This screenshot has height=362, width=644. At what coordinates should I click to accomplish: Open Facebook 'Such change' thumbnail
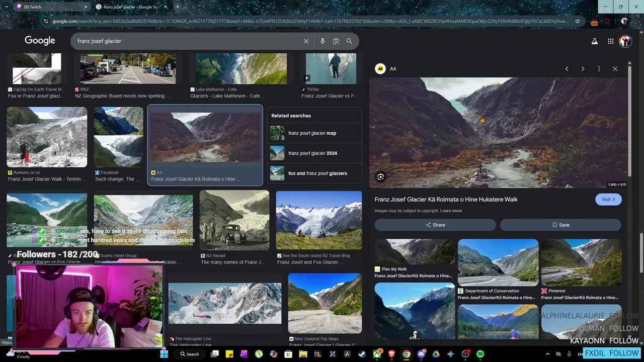tap(118, 137)
